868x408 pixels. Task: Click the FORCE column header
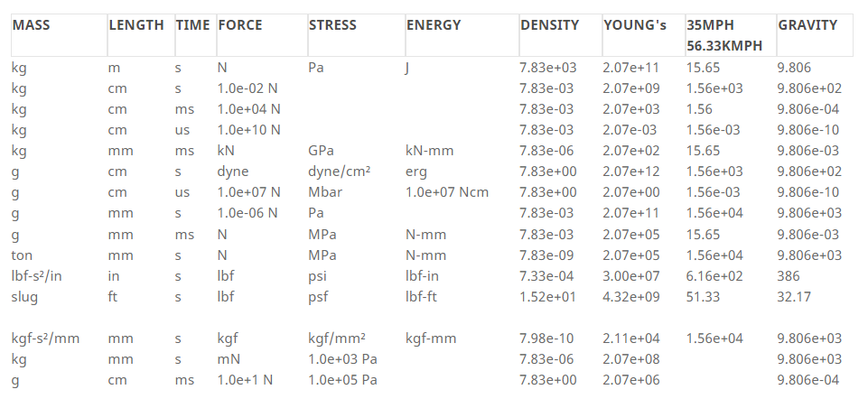point(240,25)
